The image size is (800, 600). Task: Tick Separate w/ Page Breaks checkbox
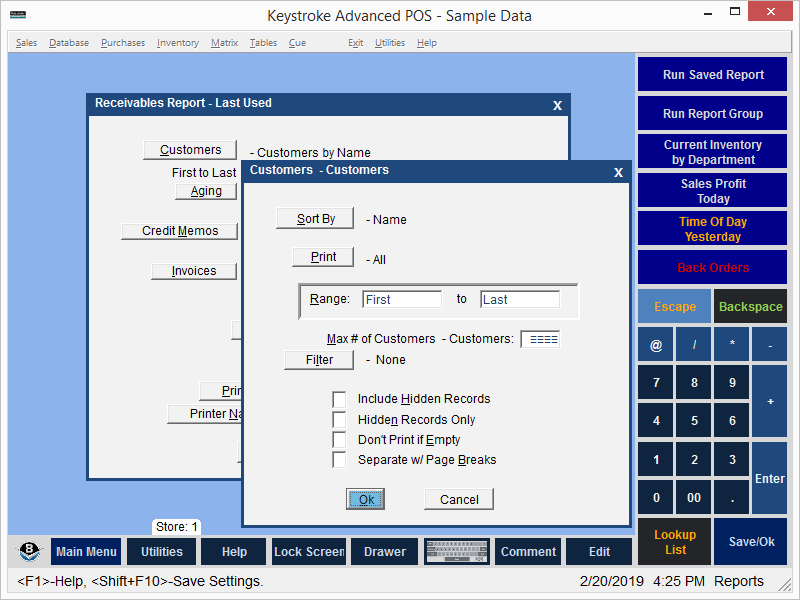click(x=340, y=460)
